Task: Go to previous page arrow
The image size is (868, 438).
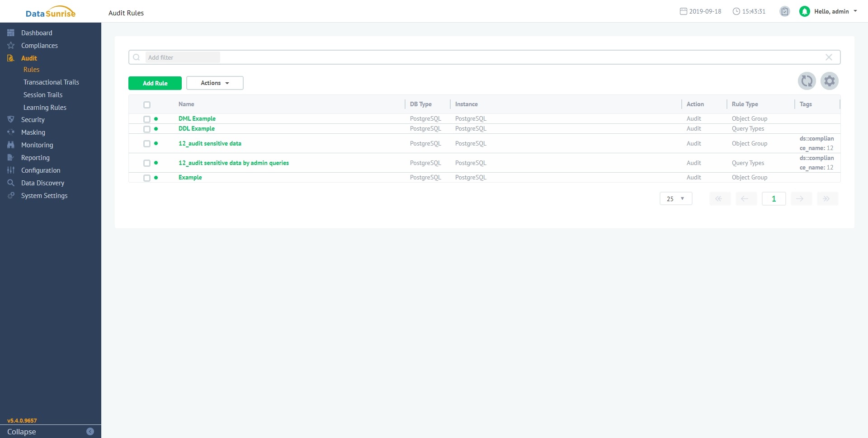Action: [746, 198]
